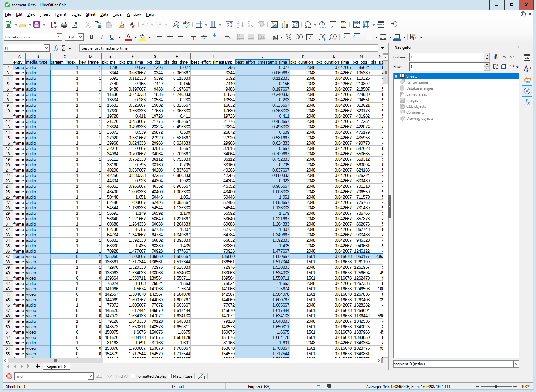Viewport: 536px width, 392px height.
Task: Expand the Sheets tree node
Action: coord(396,76)
